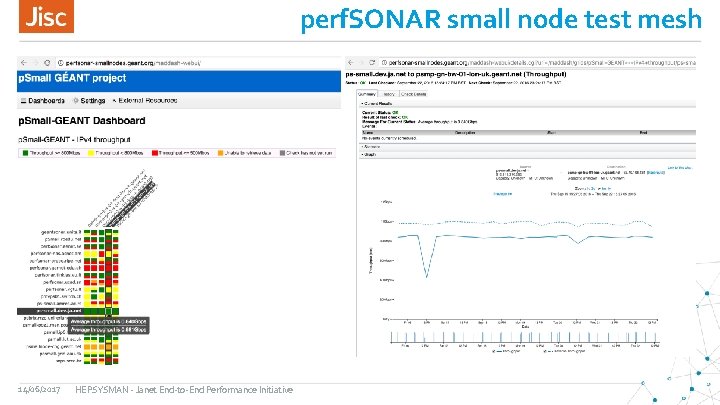Click the average throughput tooltip over the grid
The image size is (720, 405).
coord(109,326)
